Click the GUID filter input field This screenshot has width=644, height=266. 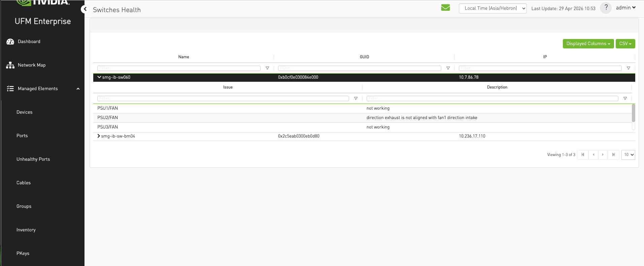pyautogui.click(x=360, y=68)
